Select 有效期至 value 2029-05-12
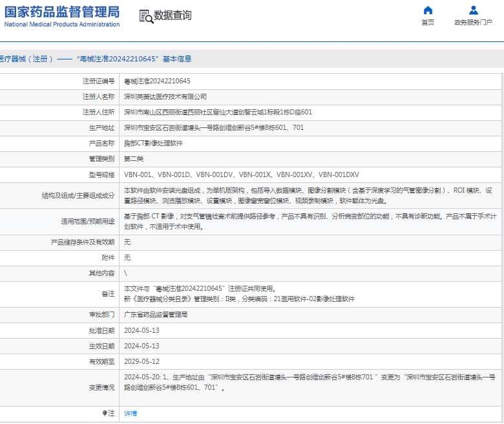The height and width of the screenshot is (424, 504). coord(142,361)
